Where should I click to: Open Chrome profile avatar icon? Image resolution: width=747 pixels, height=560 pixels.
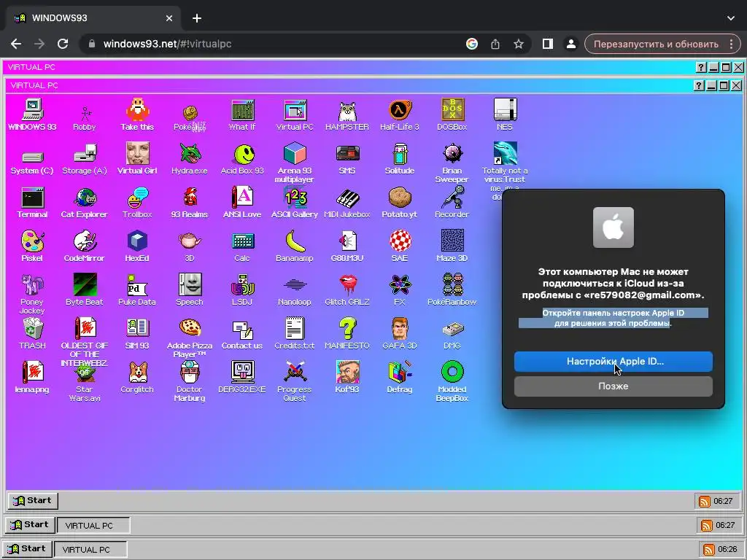click(570, 44)
